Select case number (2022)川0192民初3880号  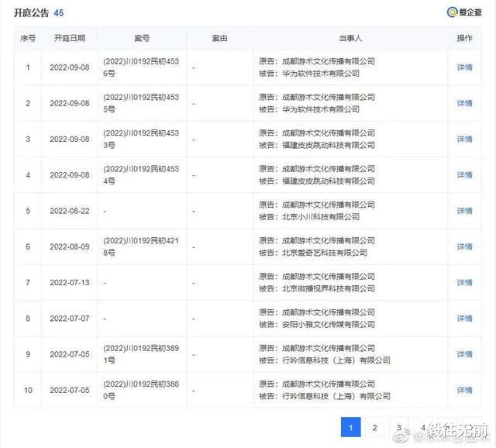point(141,390)
